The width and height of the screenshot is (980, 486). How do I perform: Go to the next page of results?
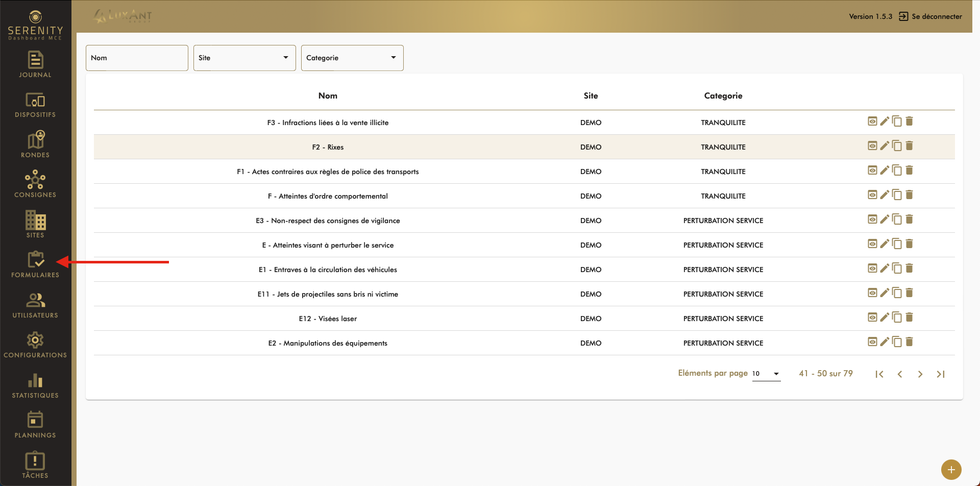tap(920, 374)
